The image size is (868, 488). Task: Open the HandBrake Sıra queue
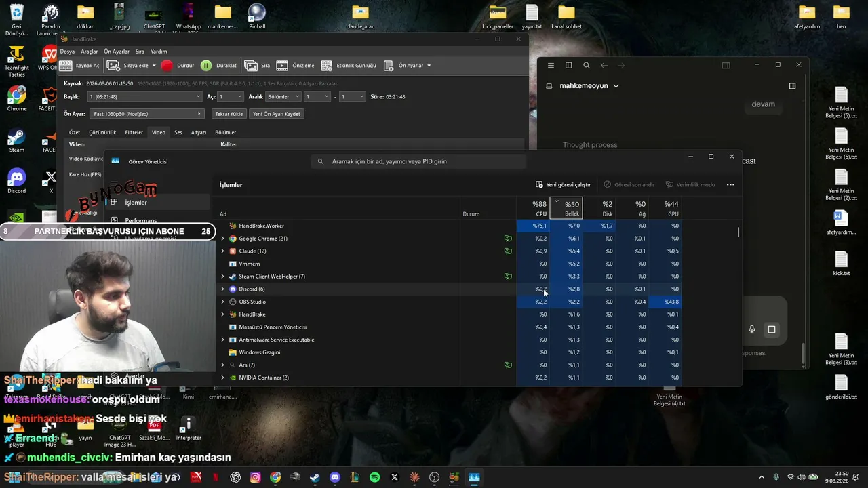click(x=258, y=66)
